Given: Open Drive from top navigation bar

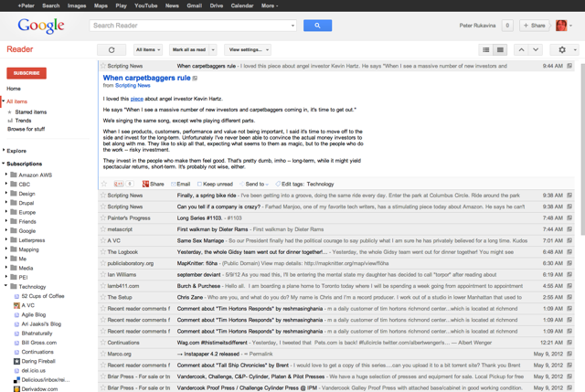Looking at the screenshot, I should (x=217, y=5).
